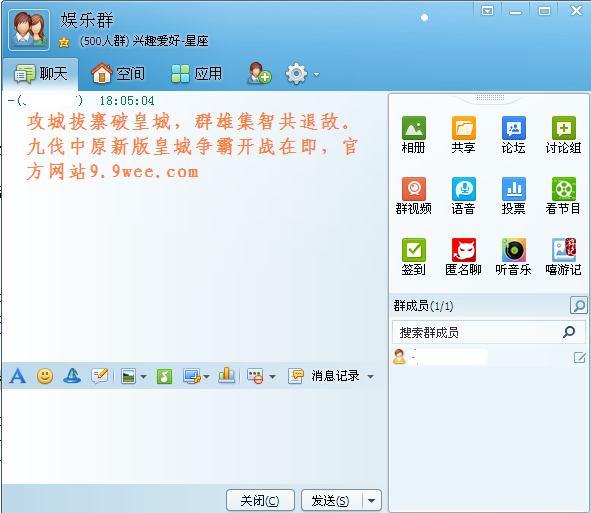Open font settings with the A icon
This screenshot has height=513, width=591.
click(18, 376)
